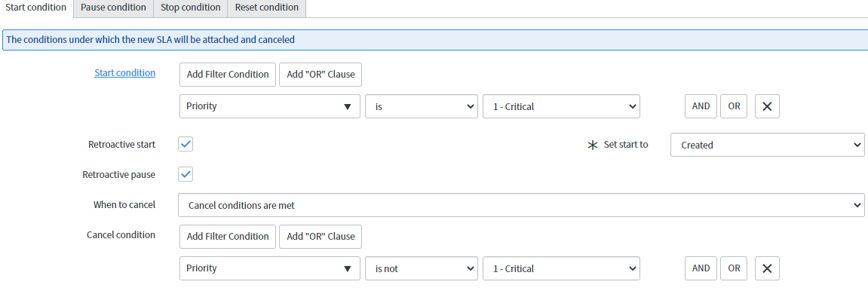Expand the When to cancel dropdown
Screen dimensions: 868x297
521,205
